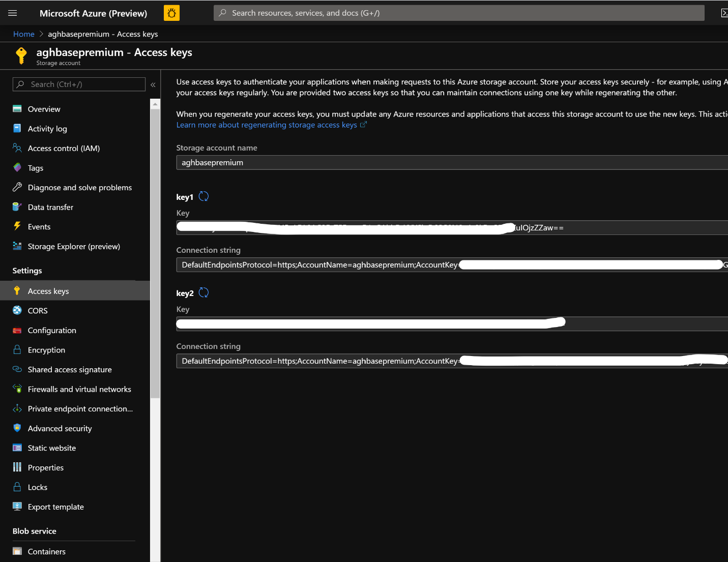
Task: Click the Properties icon
Action: [x=17, y=467]
